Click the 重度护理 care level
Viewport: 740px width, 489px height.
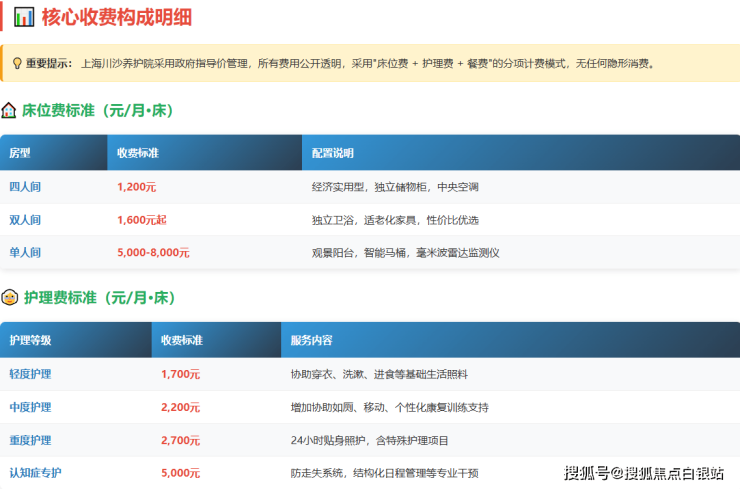(30, 440)
